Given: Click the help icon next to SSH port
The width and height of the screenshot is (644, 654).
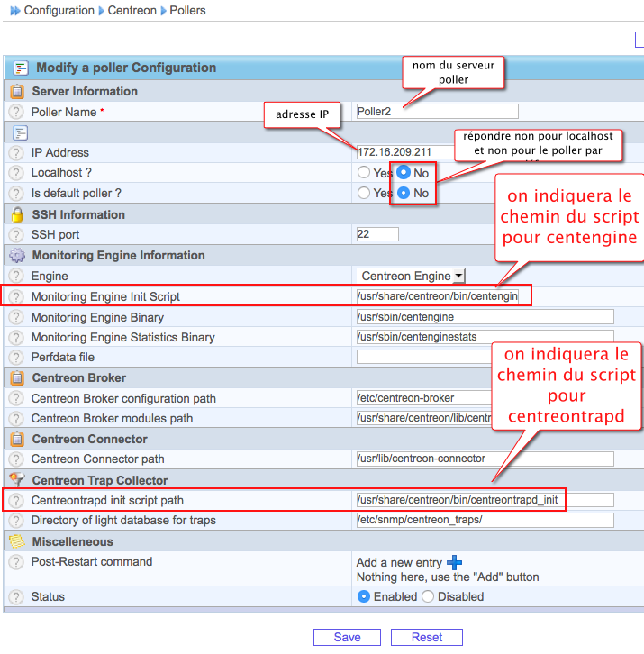Looking at the screenshot, I should pos(16,234).
